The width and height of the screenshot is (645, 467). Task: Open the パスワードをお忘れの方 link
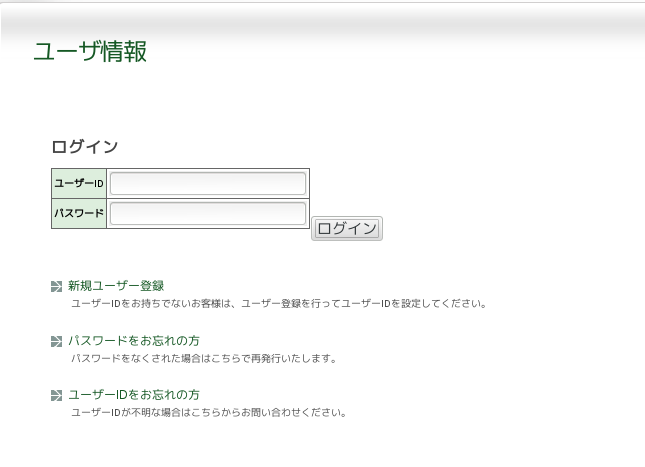(134, 341)
